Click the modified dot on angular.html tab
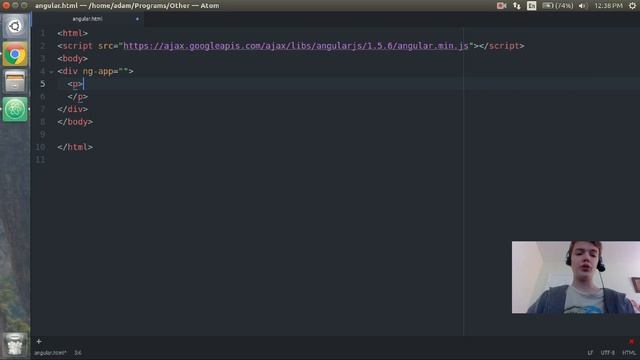 pos(137,19)
